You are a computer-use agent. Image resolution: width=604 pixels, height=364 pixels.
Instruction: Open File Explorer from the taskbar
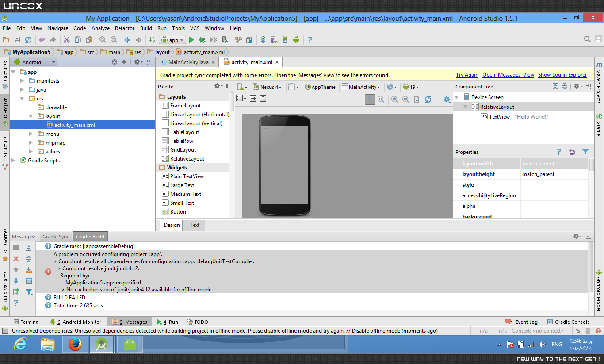coord(48,345)
